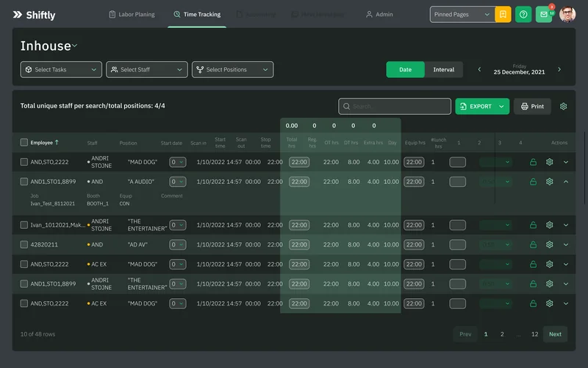The height and width of the screenshot is (368, 588).
Task: Go to pagination page 1
Action: pyautogui.click(x=486, y=334)
